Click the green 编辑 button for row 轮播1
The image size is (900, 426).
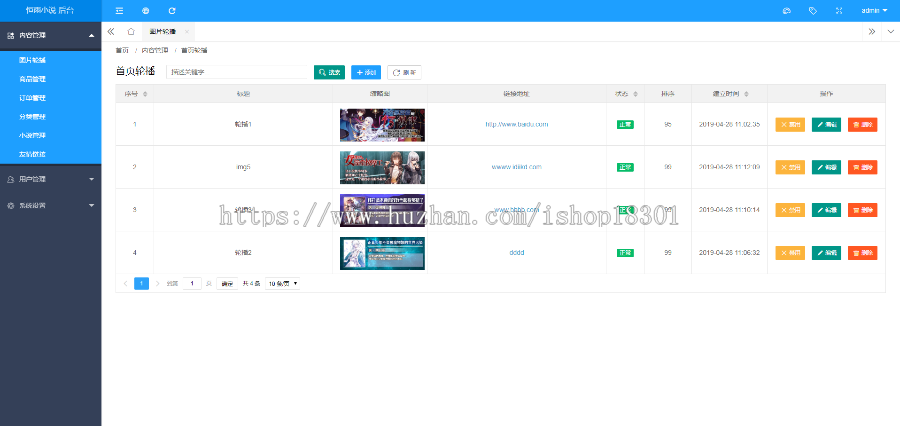827,125
